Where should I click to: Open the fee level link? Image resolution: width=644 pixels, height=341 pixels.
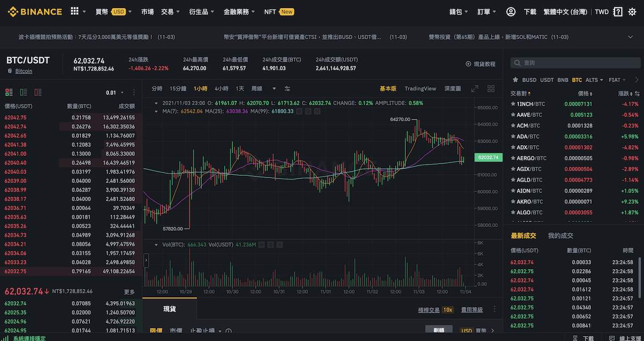472,310
